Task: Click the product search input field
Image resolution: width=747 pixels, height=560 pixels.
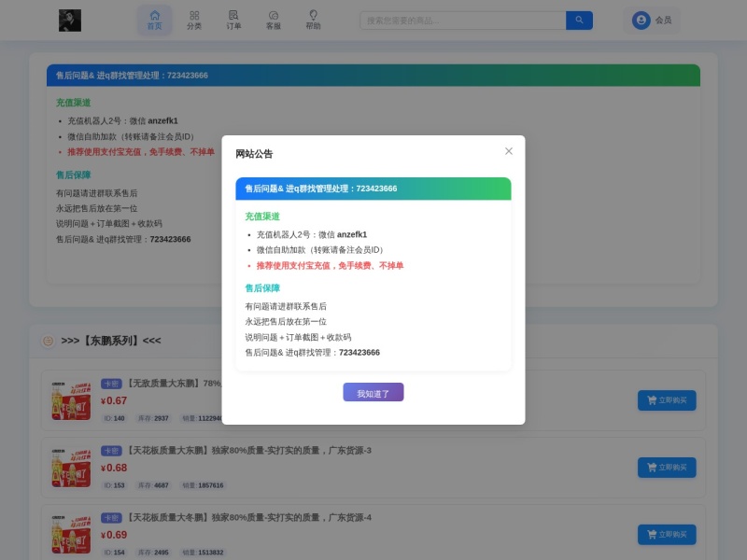Action: [x=463, y=21]
